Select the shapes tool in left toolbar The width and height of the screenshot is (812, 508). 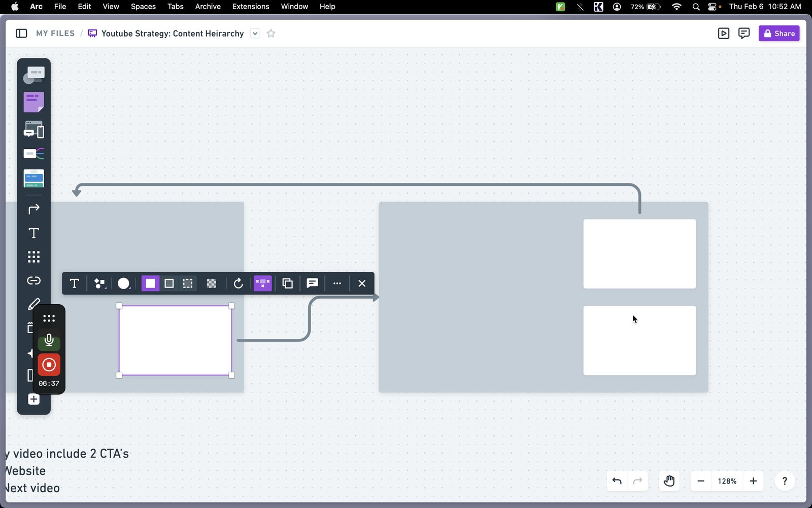tap(33, 75)
